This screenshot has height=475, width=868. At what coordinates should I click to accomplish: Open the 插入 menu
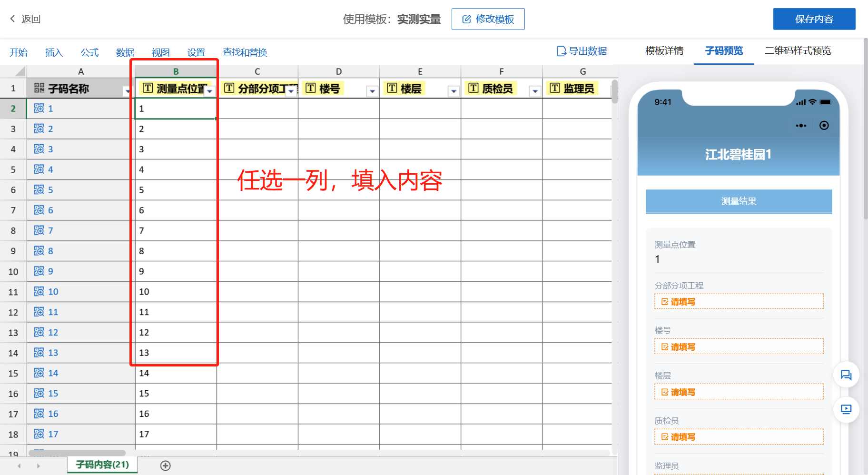click(54, 52)
